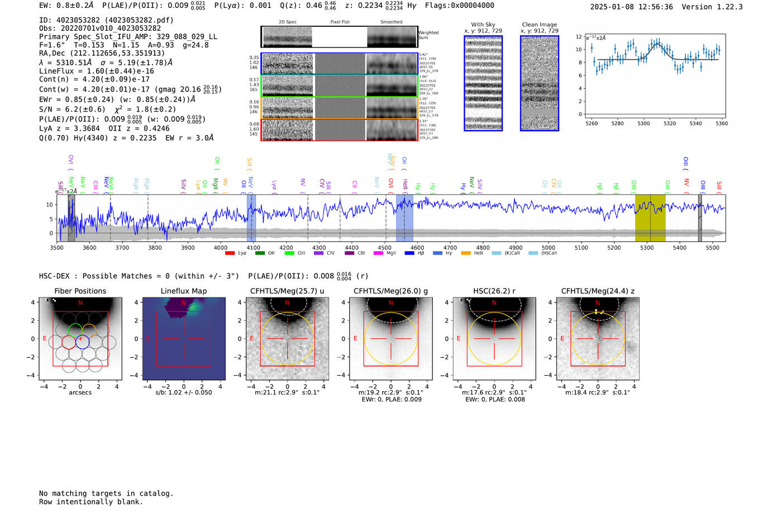Click the Flags:0x00004000 text
The image size is (782, 532).
point(460,6)
